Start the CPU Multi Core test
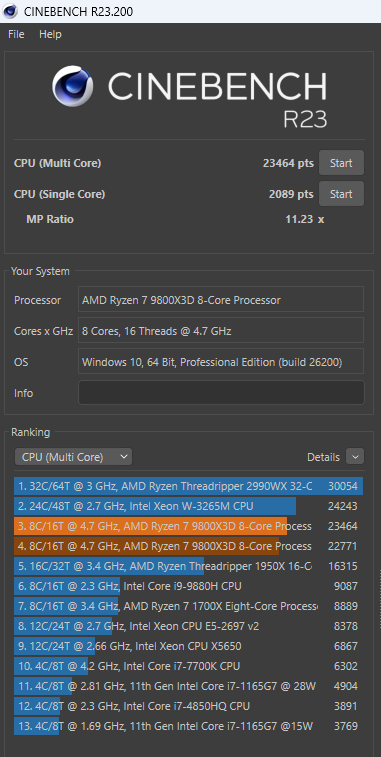 (x=341, y=163)
